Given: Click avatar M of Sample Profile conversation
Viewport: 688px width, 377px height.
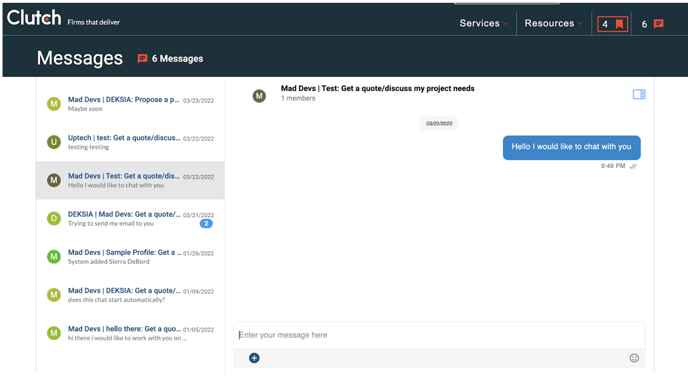Looking at the screenshot, I should coord(54,257).
